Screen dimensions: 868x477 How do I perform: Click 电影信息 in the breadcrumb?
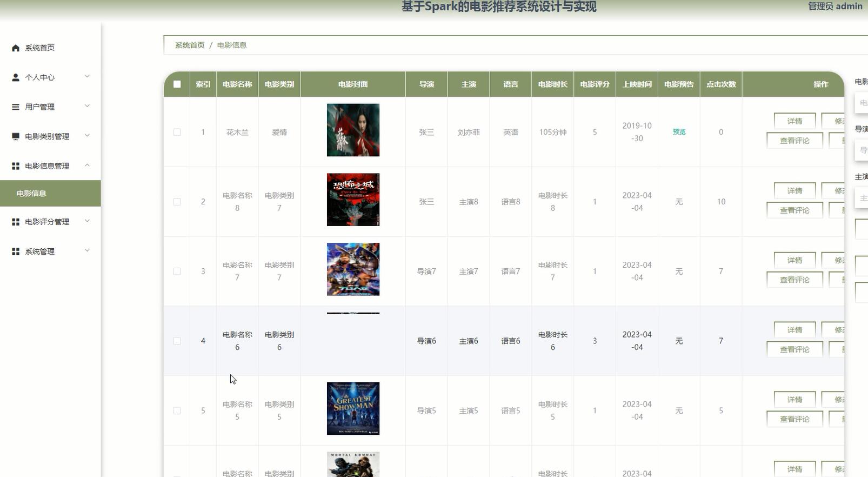[x=232, y=45]
